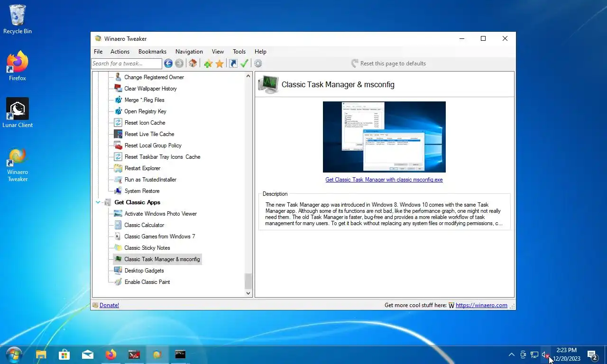This screenshot has width=607, height=364.
Task: Add this page to bookmarks (star with plus)
Action: pyautogui.click(x=208, y=64)
